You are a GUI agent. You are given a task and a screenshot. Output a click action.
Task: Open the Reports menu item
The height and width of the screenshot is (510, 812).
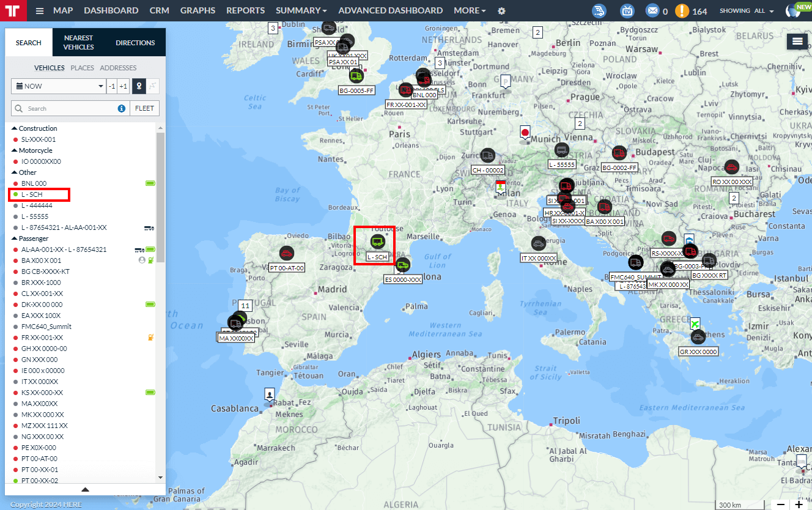[245, 11]
